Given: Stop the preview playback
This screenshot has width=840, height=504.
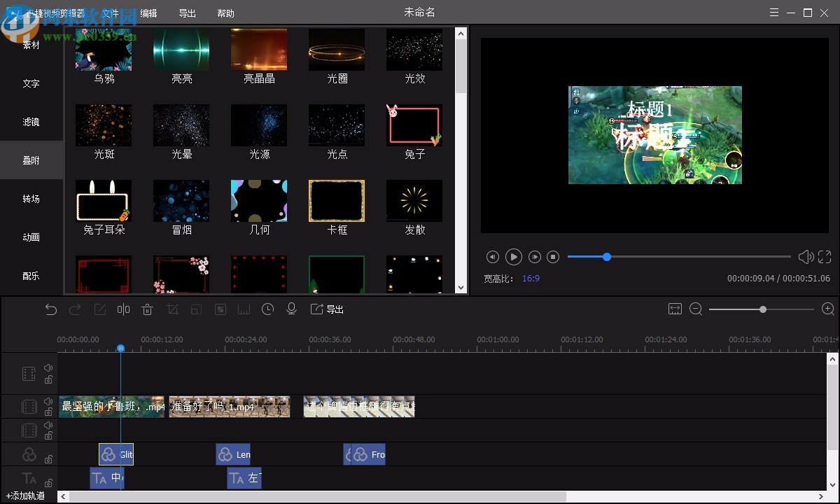Looking at the screenshot, I should point(553,257).
